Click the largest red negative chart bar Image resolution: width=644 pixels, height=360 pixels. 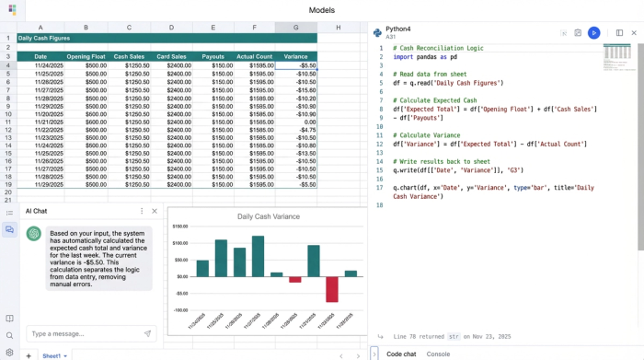tap(332, 289)
